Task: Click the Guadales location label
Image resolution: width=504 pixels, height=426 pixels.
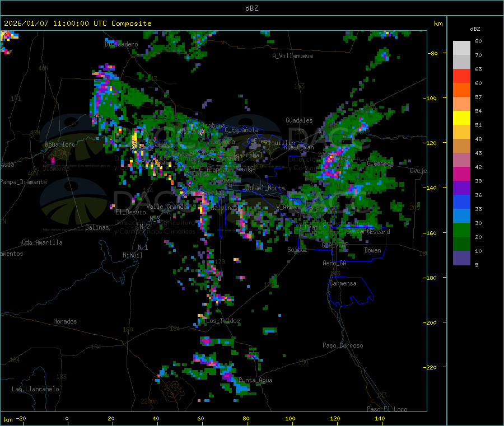Action: [299, 120]
